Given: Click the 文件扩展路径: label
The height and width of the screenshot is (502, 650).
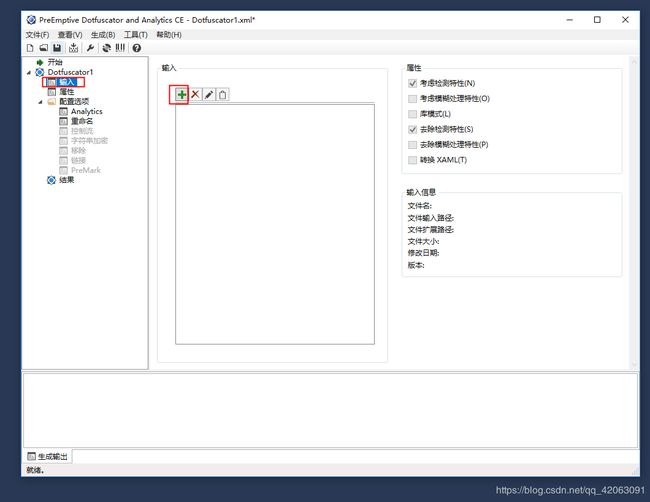Looking at the screenshot, I should (x=430, y=230).
